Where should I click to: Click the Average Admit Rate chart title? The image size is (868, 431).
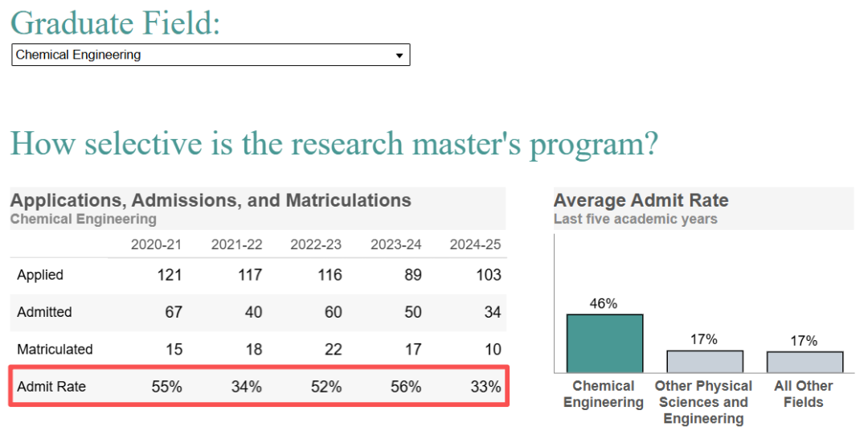tap(641, 201)
